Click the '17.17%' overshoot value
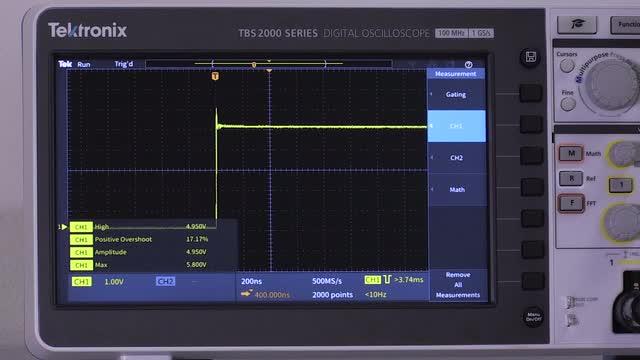The width and height of the screenshot is (640, 360). click(x=197, y=239)
